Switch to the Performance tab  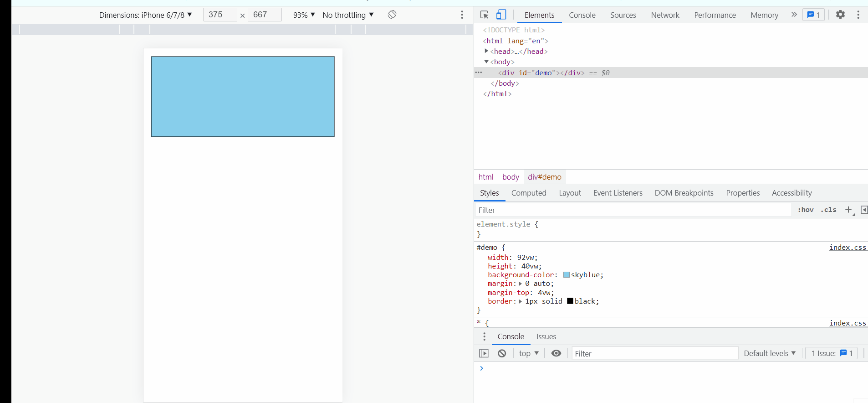[x=715, y=15]
